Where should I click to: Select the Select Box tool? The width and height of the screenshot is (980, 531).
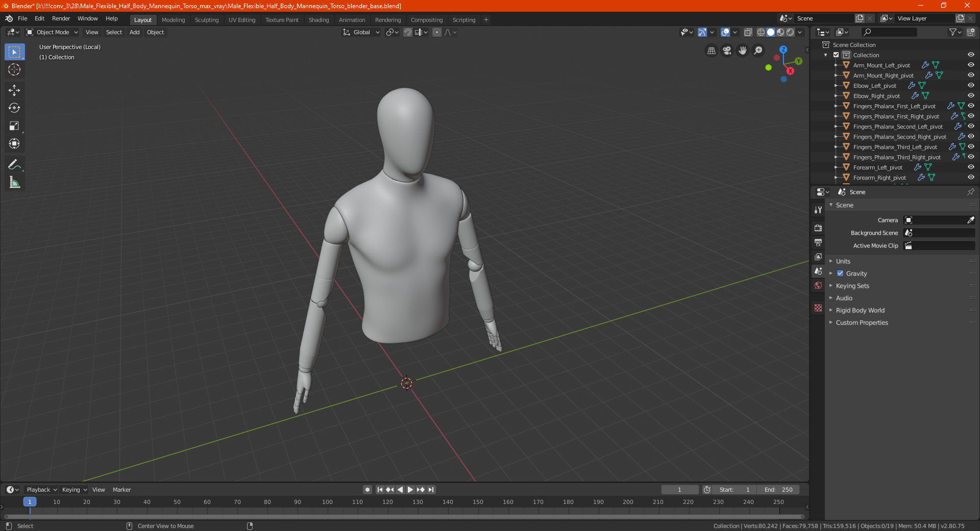14,52
